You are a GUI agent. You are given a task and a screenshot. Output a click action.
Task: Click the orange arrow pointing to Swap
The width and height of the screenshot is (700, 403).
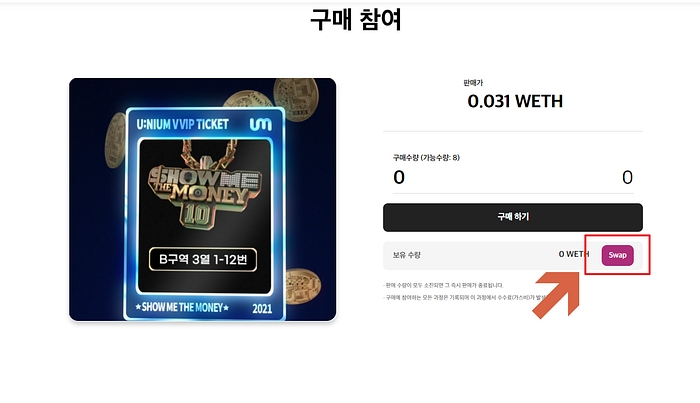pyautogui.click(x=556, y=295)
